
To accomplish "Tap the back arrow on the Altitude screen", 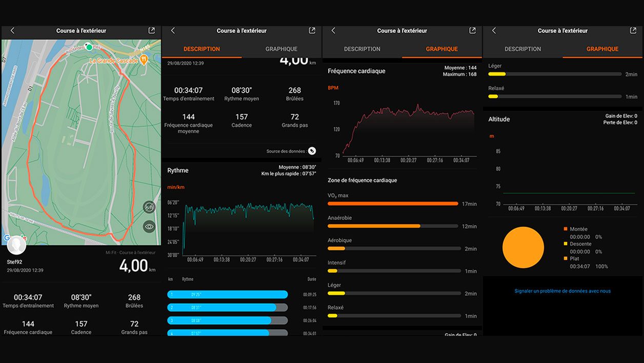I will point(494,30).
